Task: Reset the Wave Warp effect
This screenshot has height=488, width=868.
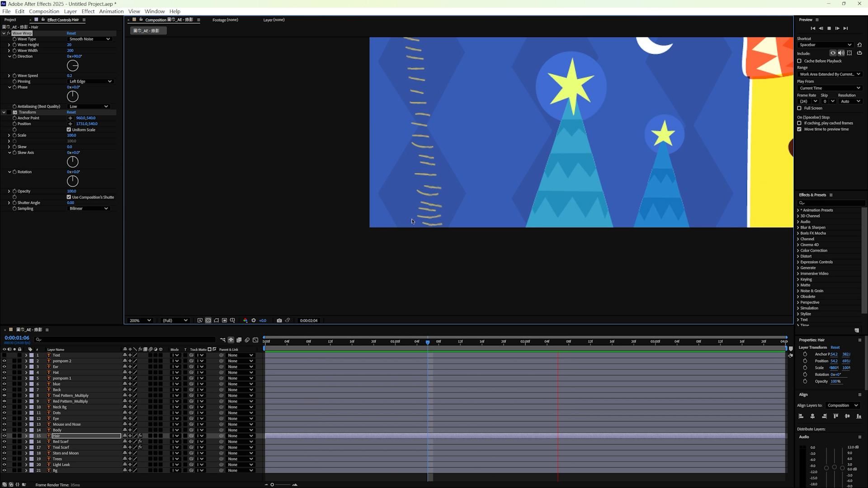Action: click(x=71, y=33)
